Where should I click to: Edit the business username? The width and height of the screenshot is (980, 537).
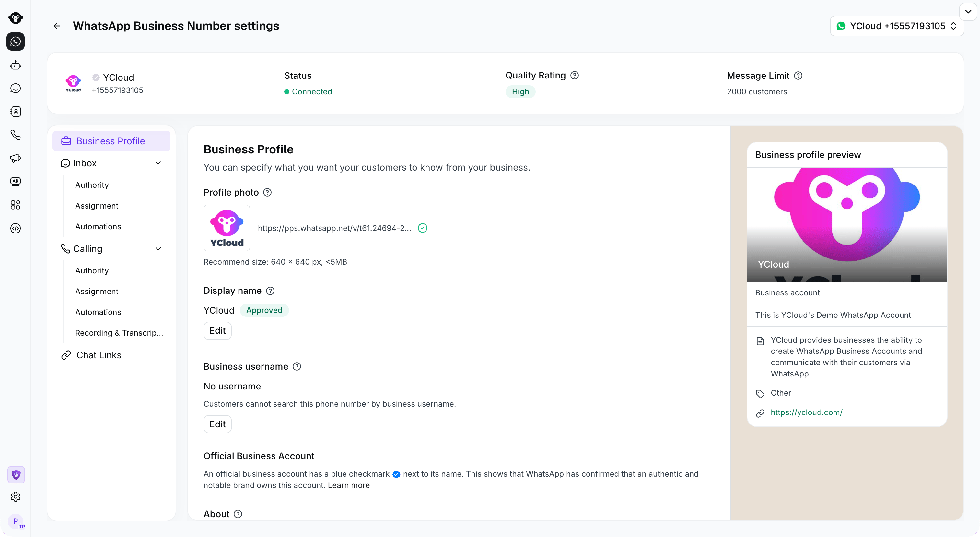tap(217, 424)
